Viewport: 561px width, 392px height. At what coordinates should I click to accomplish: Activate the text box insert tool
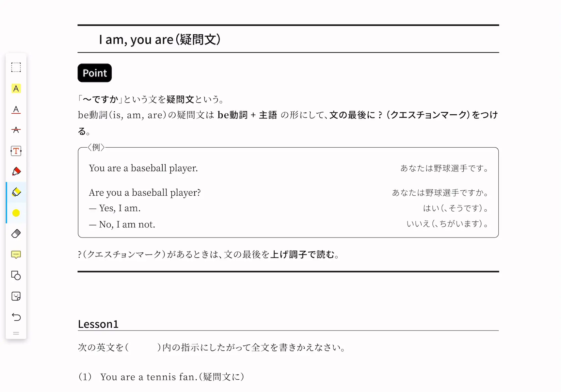point(16,151)
